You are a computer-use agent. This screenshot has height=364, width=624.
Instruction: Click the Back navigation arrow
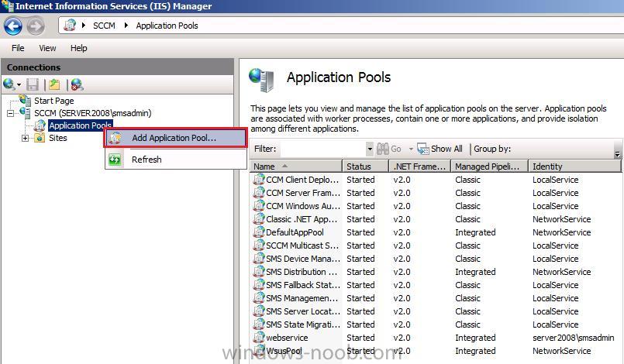click(12, 26)
